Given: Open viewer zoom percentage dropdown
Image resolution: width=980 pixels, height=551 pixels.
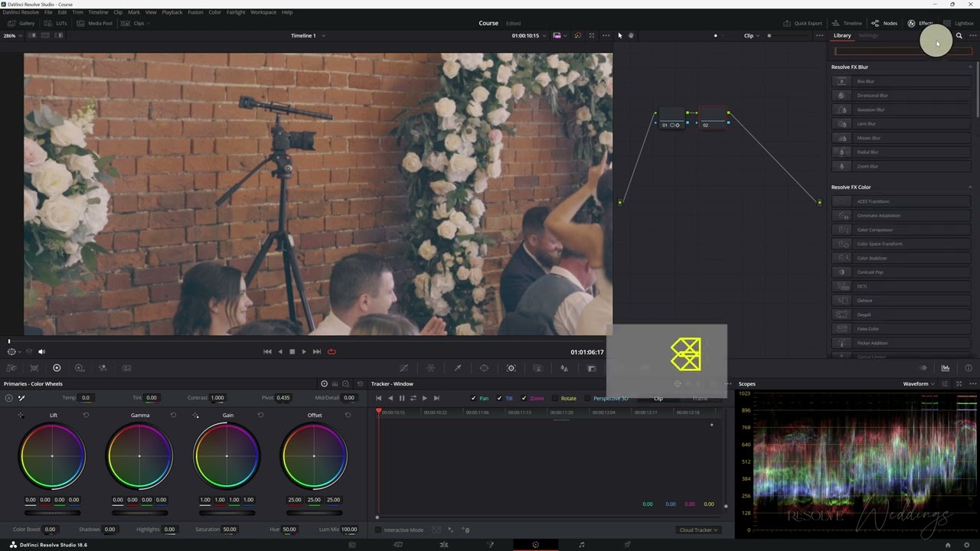Looking at the screenshot, I should pos(11,36).
